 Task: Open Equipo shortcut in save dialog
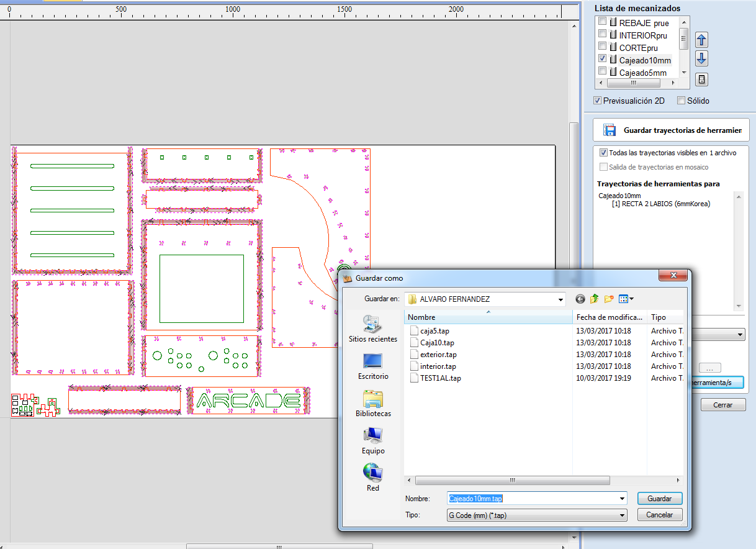coord(372,441)
